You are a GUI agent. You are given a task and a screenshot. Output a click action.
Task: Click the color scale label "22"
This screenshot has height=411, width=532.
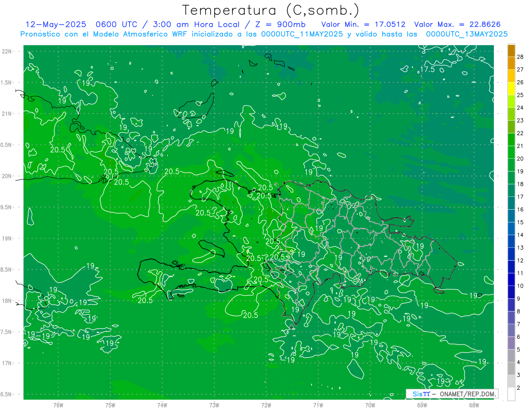(520, 133)
